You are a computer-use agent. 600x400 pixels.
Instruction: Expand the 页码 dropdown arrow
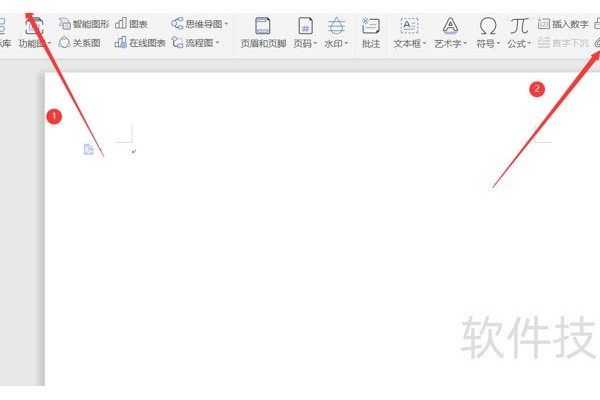[315, 43]
